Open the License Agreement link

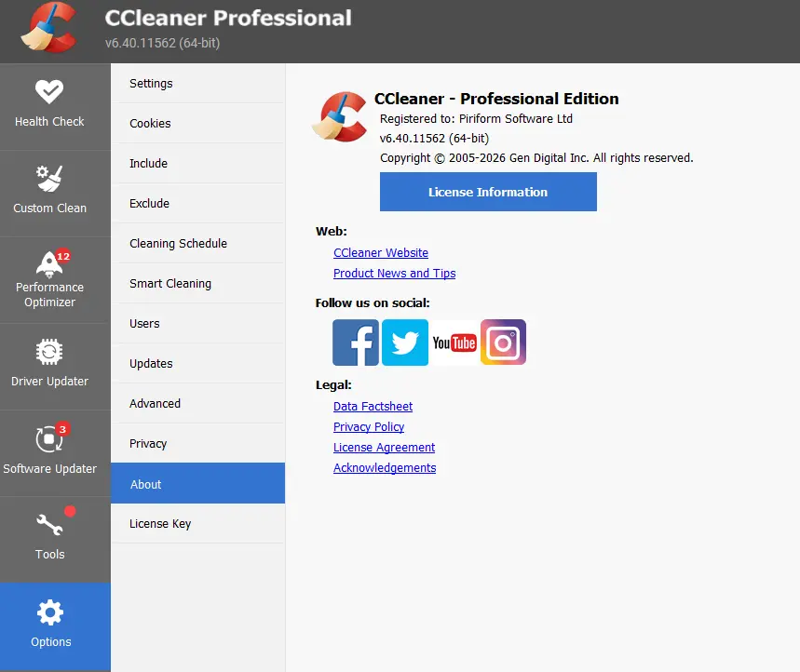pyautogui.click(x=385, y=447)
